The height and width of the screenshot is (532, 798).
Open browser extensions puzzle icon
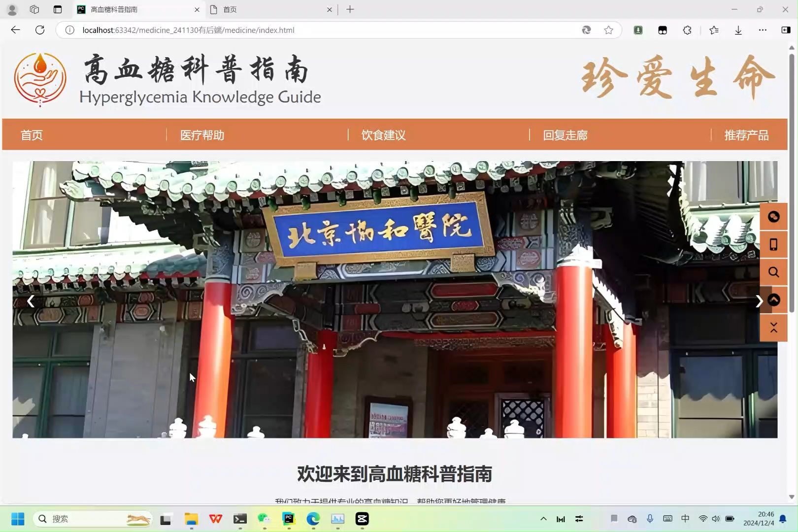(687, 30)
